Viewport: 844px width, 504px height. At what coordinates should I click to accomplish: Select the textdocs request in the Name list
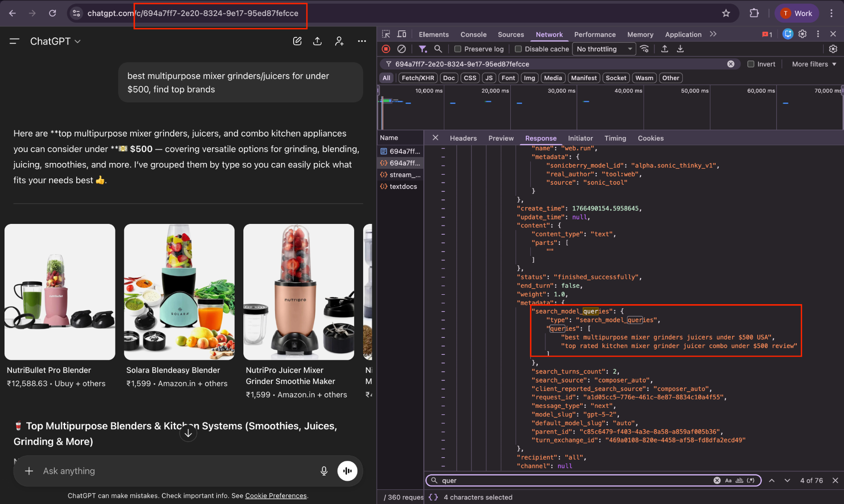tap(403, 187)
